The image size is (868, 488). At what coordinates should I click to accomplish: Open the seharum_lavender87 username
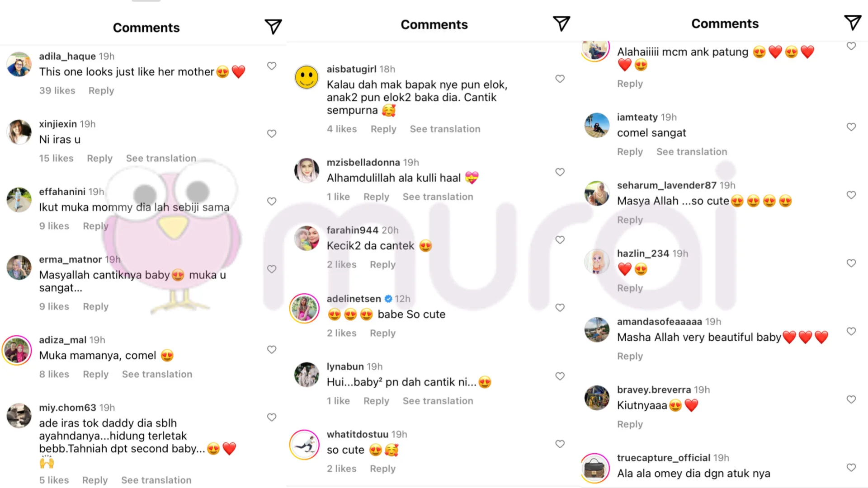pos(666,185)
